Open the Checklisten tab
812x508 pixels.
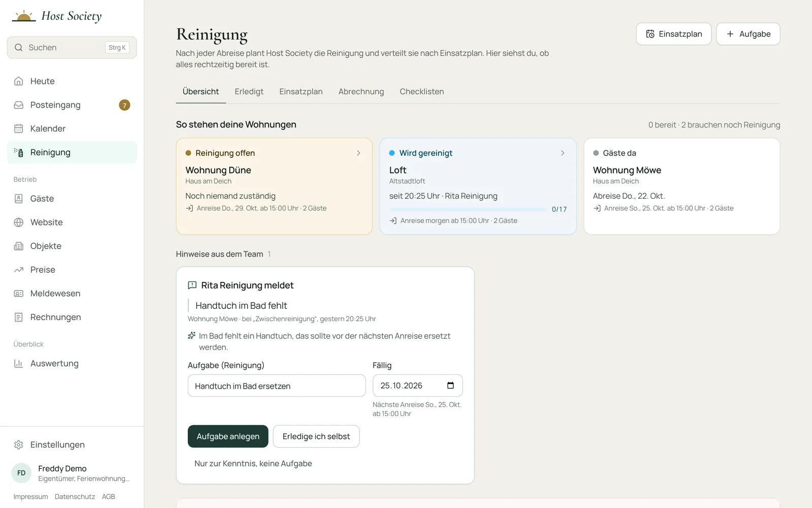click(x=422, y=91)
